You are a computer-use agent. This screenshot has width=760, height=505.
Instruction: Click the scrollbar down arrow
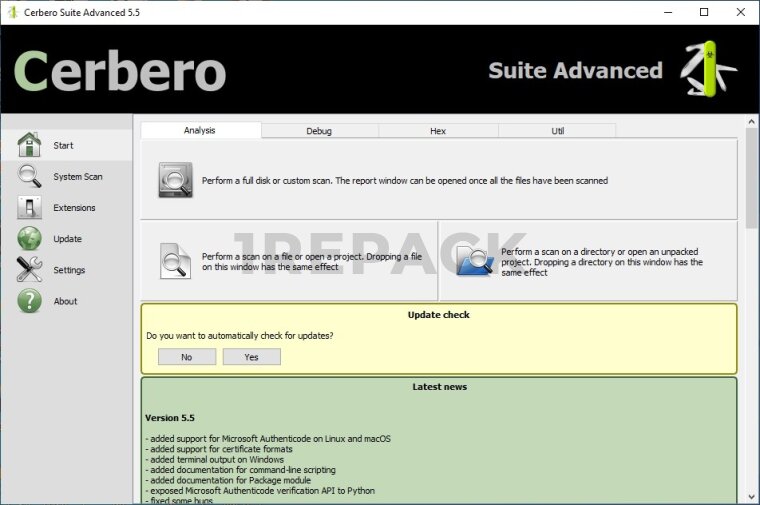pyautogui.click(x=751, y=496)
